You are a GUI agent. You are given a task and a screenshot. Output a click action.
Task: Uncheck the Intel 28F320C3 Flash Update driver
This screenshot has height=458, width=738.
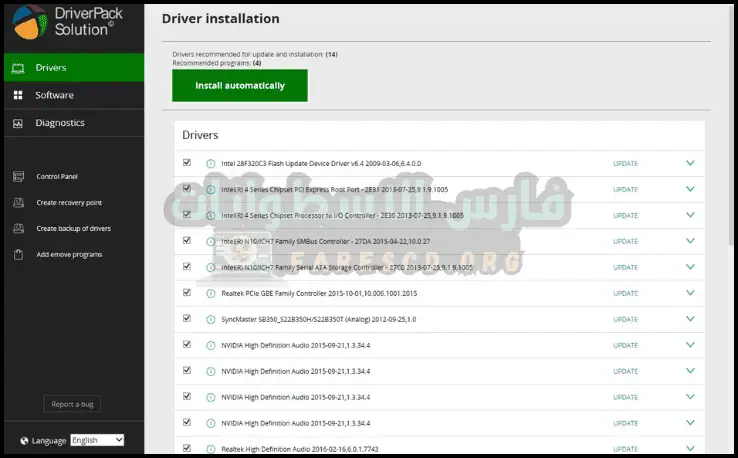click(187, 162)
